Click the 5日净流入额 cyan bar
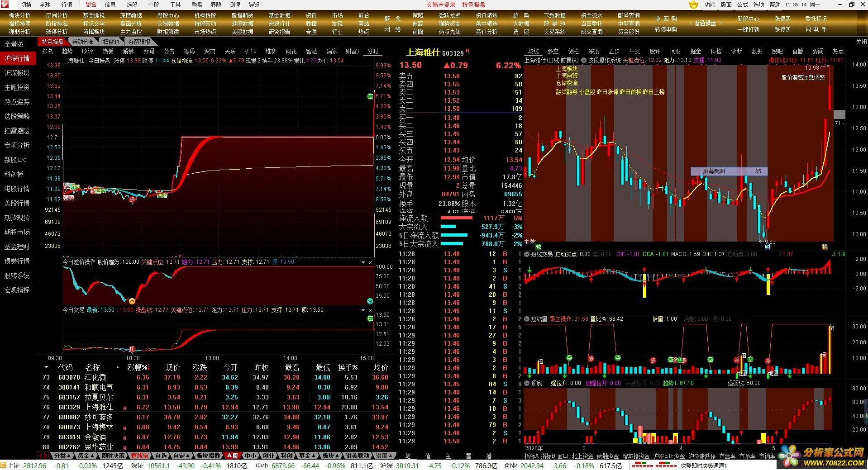Image resolution: width=868 pixels, height=470 pixels. tap(454, 235)
